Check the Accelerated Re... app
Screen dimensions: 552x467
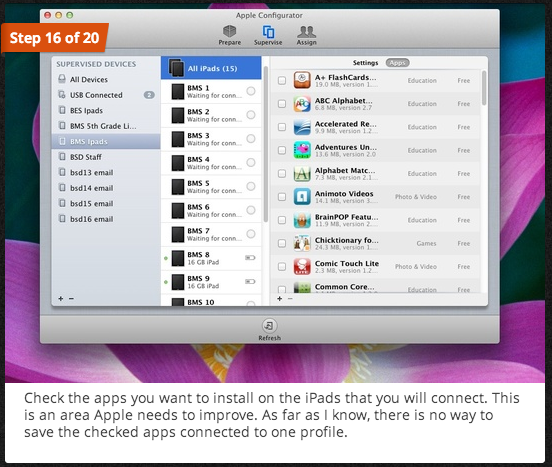pyautogui.click(x=282, y=127)
